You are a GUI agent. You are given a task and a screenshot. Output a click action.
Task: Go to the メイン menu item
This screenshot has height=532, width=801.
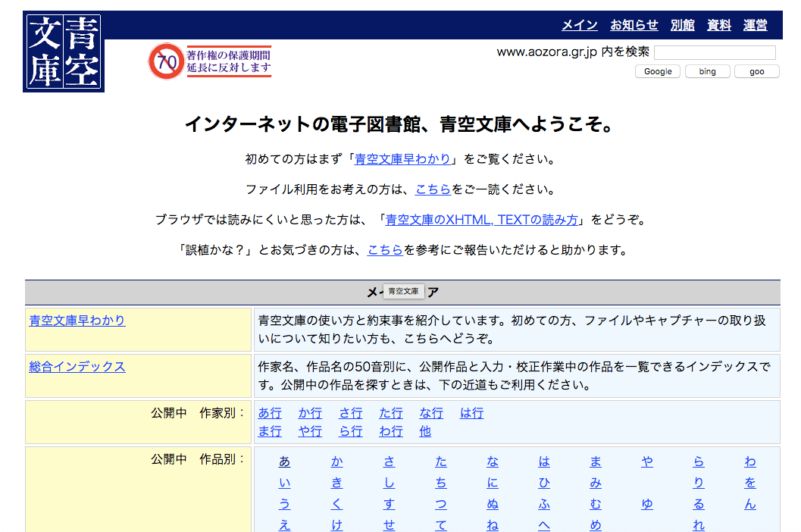point(580,25)
